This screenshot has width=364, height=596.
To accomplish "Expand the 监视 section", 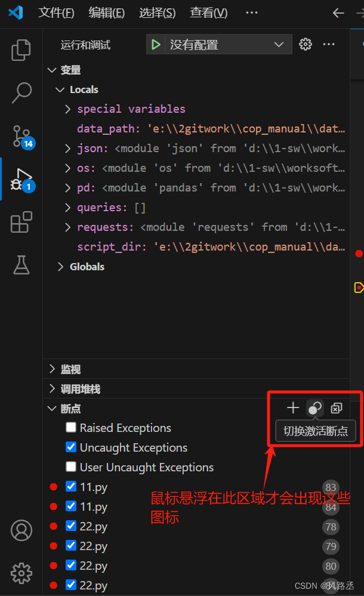I will click(x=52, y=369).
